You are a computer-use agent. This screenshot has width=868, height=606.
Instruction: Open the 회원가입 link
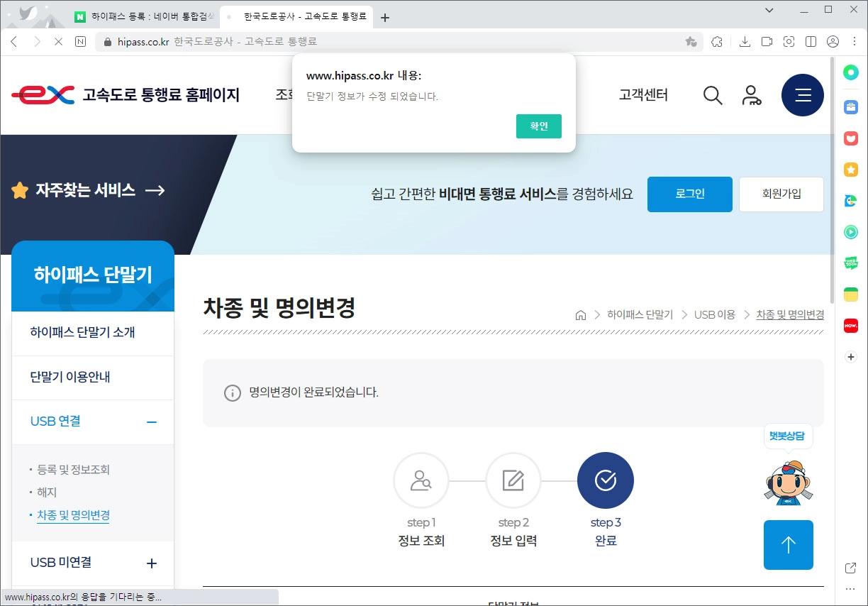(781, 194)
